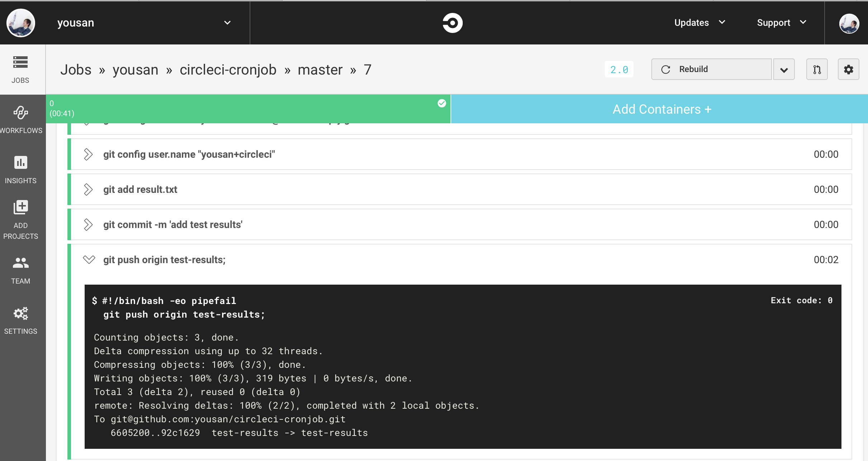The height and width of the screenshot is (461, 868).
Task: Click the Add Projects icon
Action: (20, 207)
